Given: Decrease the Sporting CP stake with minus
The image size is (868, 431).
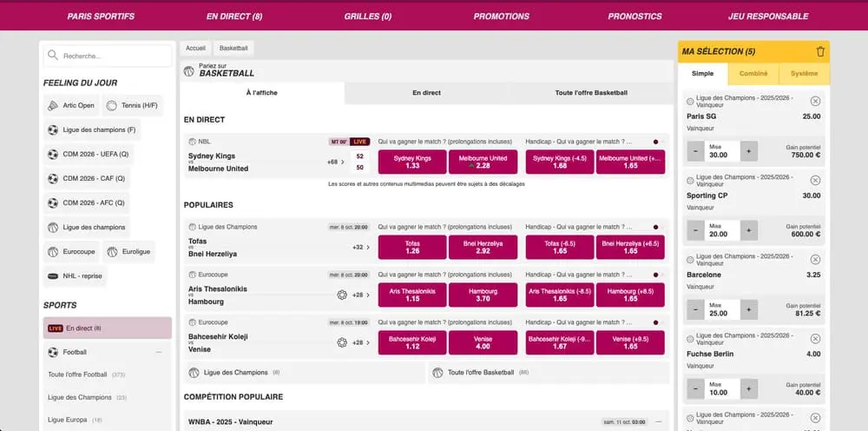Looking at the screenshot, I should (x=695, y=230).
